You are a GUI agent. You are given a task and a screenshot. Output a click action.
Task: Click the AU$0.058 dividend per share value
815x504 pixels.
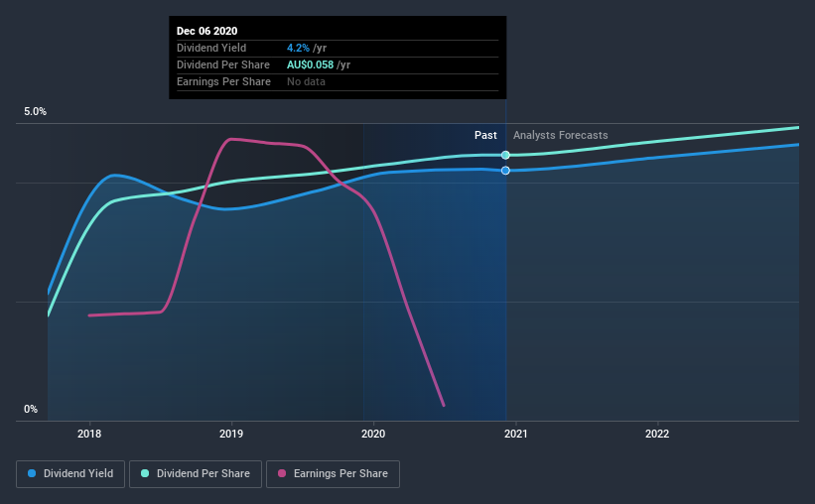[x=311, y=64]
